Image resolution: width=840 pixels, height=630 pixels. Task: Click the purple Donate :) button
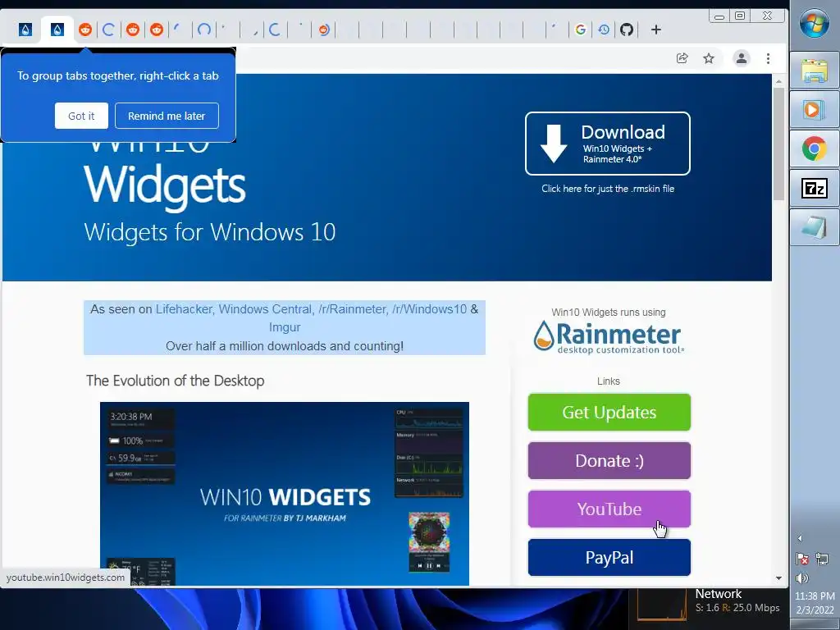click(x=609, y=461)
